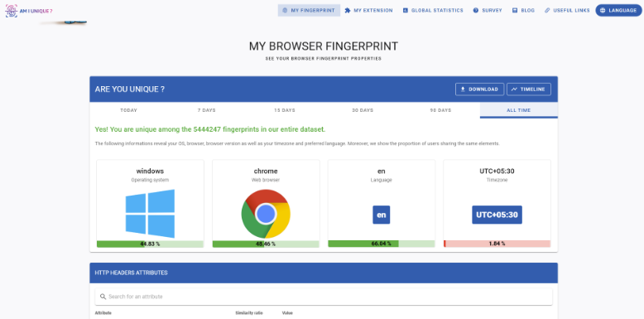Click the chrome Web browser card title
The width and height of the screenshot is (644, 319).
[x=266, y=171]
